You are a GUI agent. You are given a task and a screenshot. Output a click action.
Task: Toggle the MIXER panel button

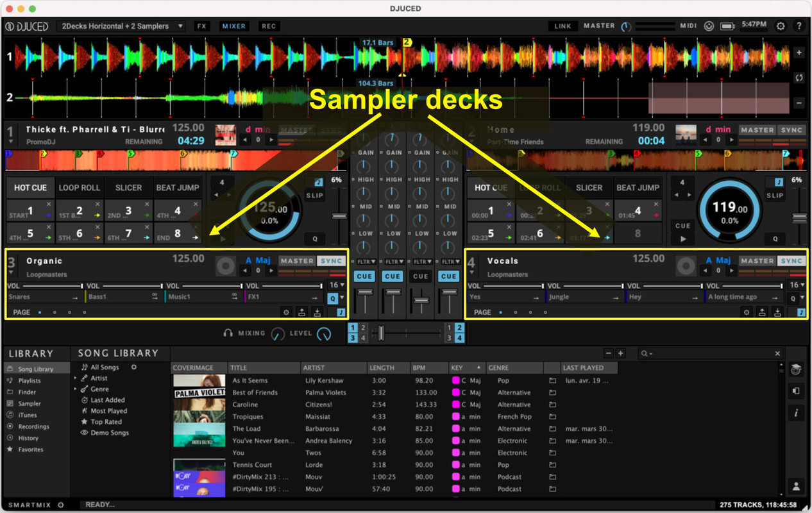(x=233, y=26)
